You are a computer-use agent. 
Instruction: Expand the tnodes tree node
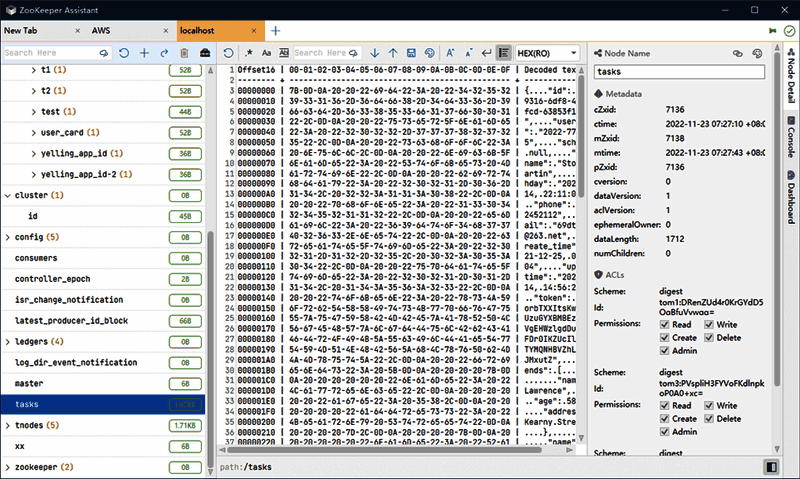coord(8,425)
